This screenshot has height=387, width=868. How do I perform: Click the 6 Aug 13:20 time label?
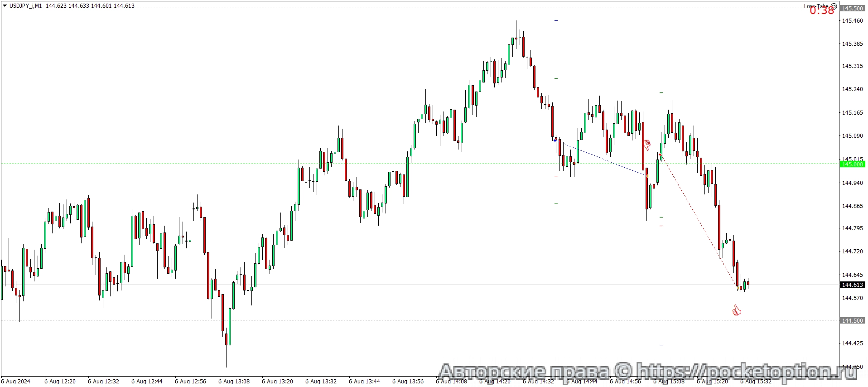277,381
